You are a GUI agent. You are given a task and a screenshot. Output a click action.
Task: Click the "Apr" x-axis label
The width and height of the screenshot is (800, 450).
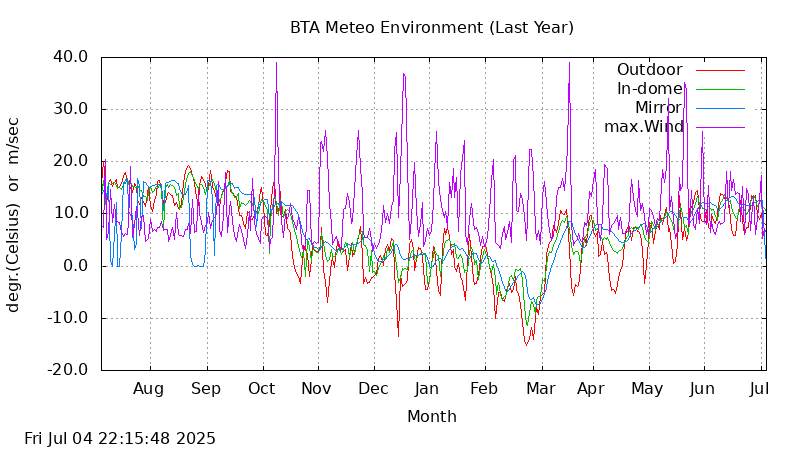point(591,389)
